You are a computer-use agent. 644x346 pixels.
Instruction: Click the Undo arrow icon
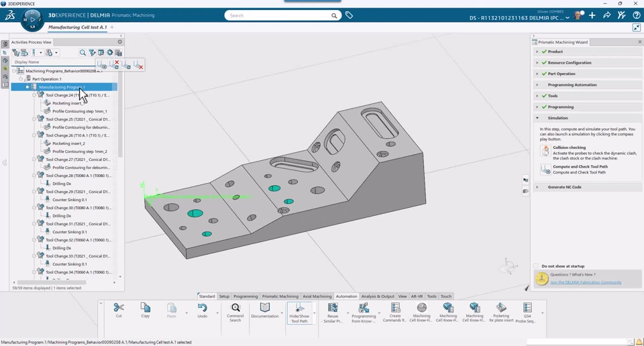pyautogui.click(x=202, y=308)
